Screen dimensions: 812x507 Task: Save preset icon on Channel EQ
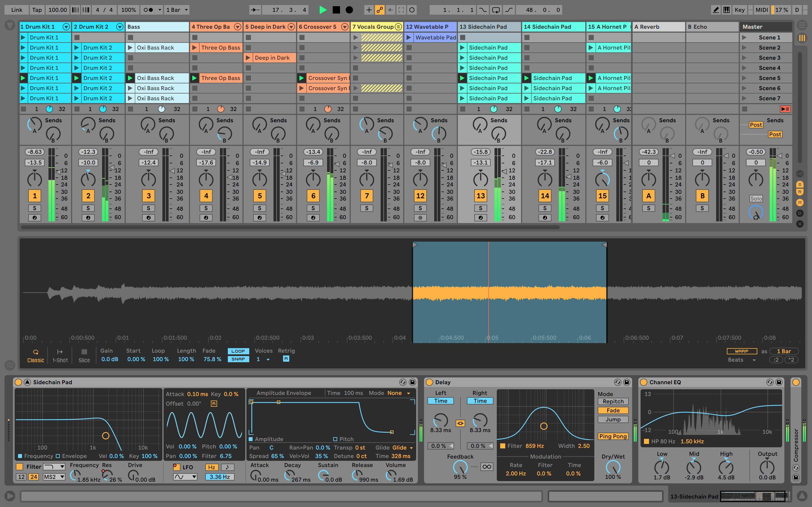coord(779,382)
